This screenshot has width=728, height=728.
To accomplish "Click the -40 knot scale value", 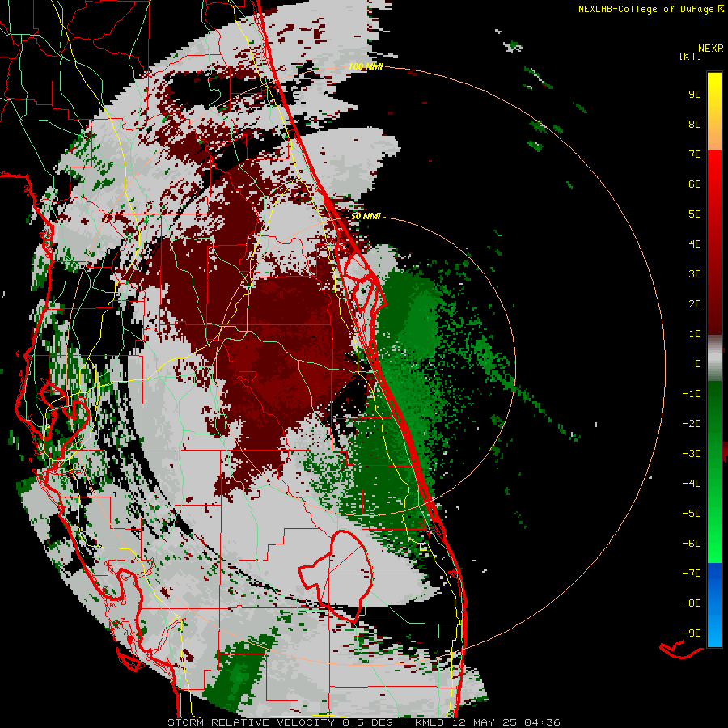I will (692, 484).
